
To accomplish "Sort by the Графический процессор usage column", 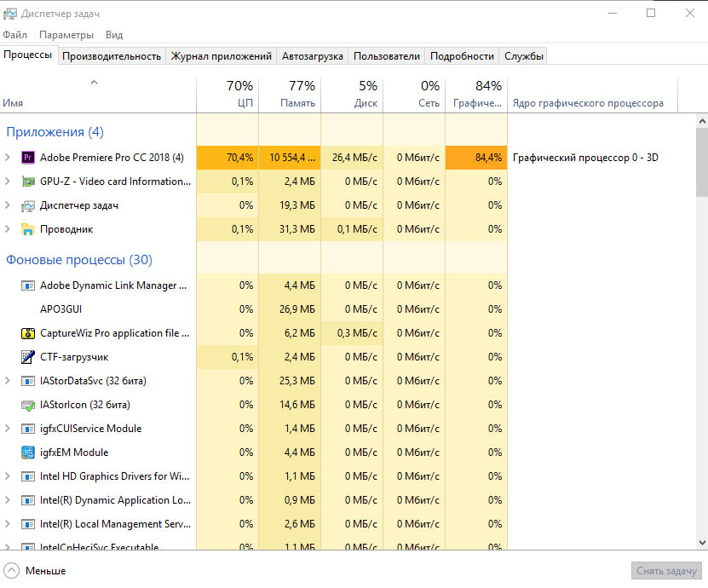I will tap(477, 95).
